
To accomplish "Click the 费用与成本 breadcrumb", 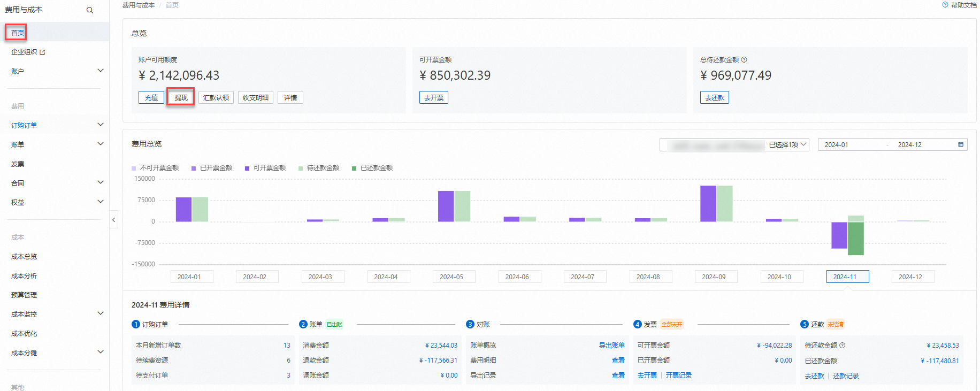I will tap(139, 5).
